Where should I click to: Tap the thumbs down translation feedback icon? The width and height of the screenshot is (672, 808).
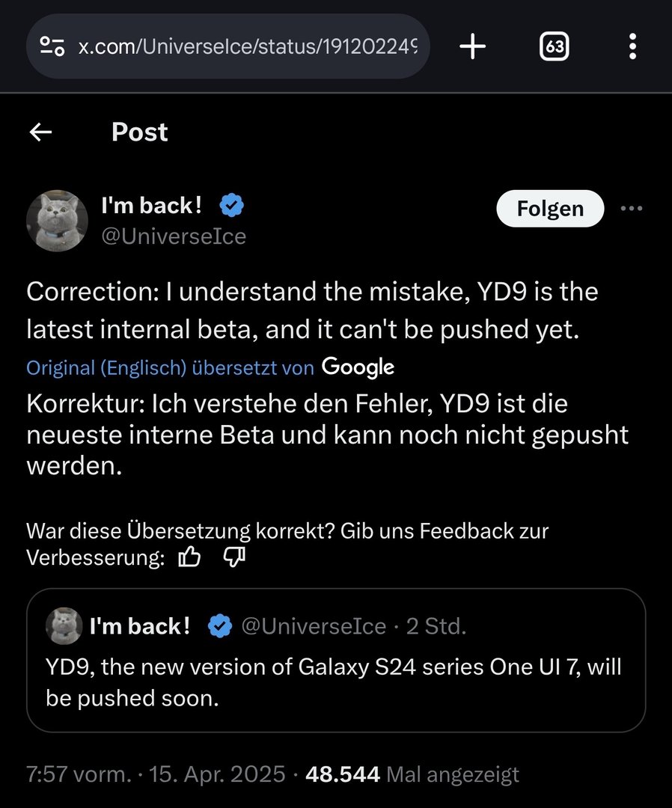[x=235, y=557]
